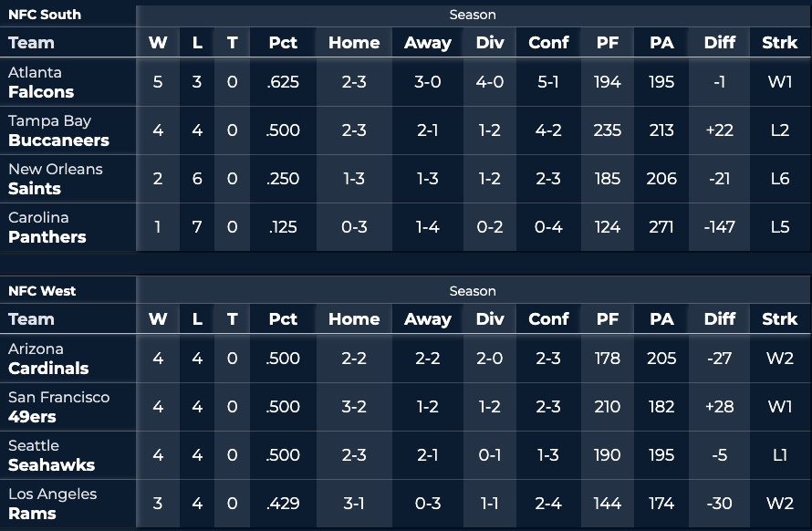Sort NFC South by Diff column header
812x531 pixels.
(719, 42)
